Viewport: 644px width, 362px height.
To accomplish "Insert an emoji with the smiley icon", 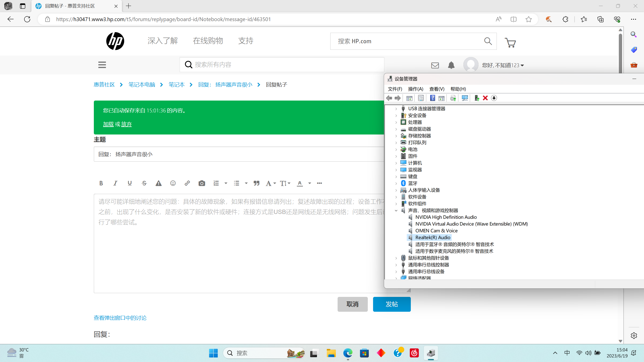I will coord(173,183).
